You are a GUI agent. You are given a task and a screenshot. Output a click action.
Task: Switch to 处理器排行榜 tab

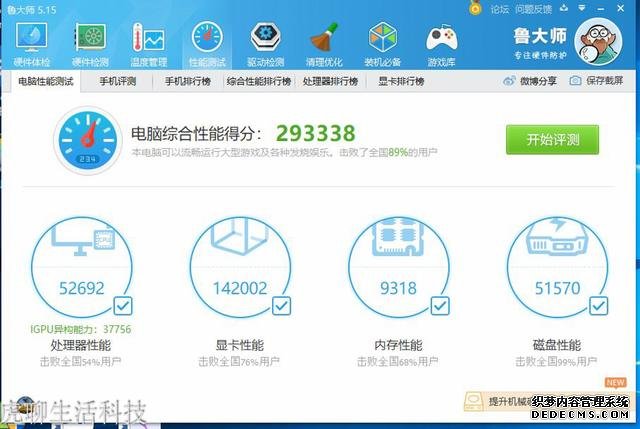tap(330, 81)
